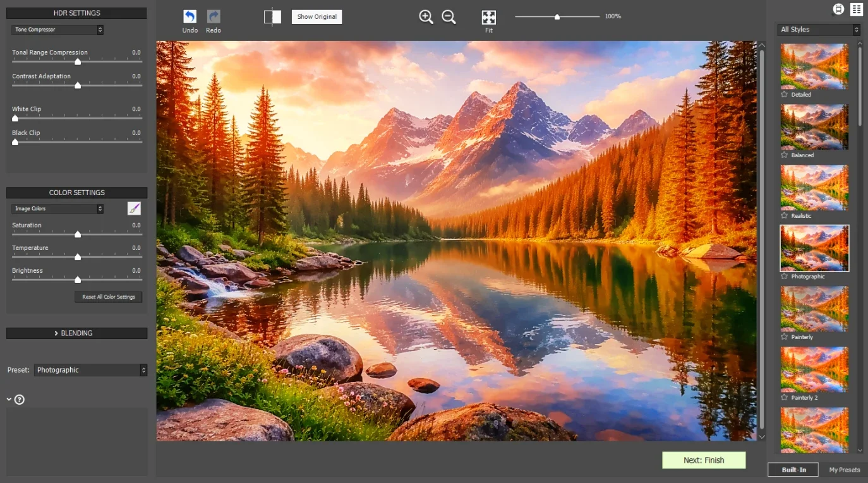Expand the BLENDING section
The image size is (868, 483).
[x=76, y=333]
